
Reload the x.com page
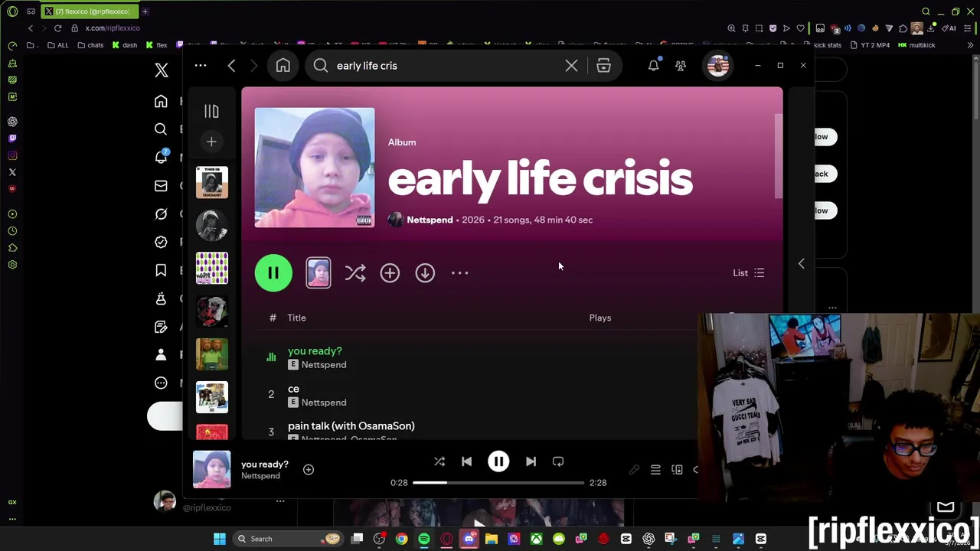(x=57, y=28)
